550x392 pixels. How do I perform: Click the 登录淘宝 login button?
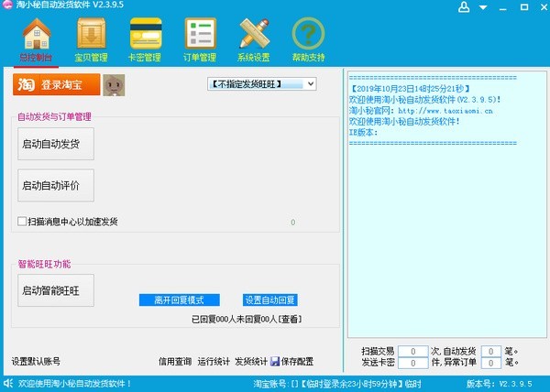(x=55, y=84)
